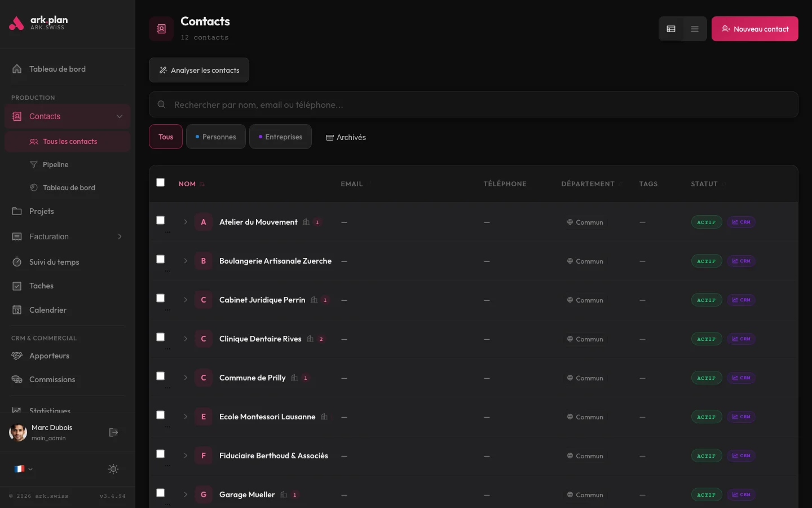Image resolution: width=812 pixels, height=508 pixels.
Task: Click the Nouveau contact button
Action: click(x=754, y=29)
